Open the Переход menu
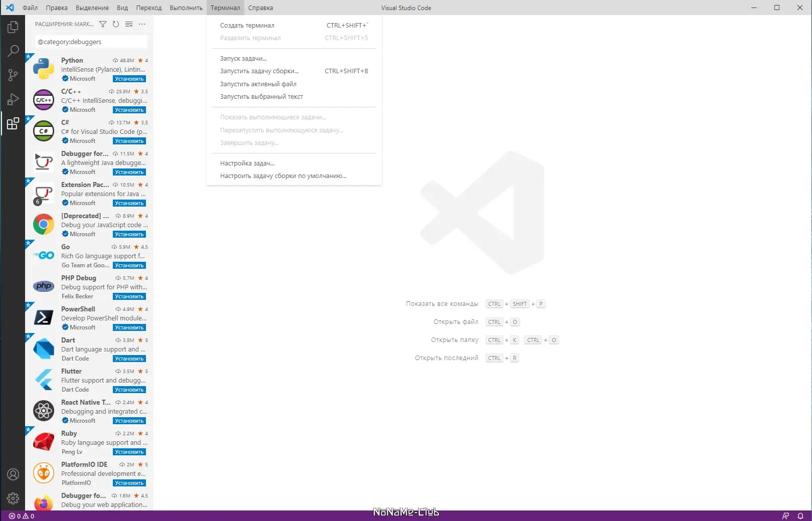 click(x=149, y=8)
